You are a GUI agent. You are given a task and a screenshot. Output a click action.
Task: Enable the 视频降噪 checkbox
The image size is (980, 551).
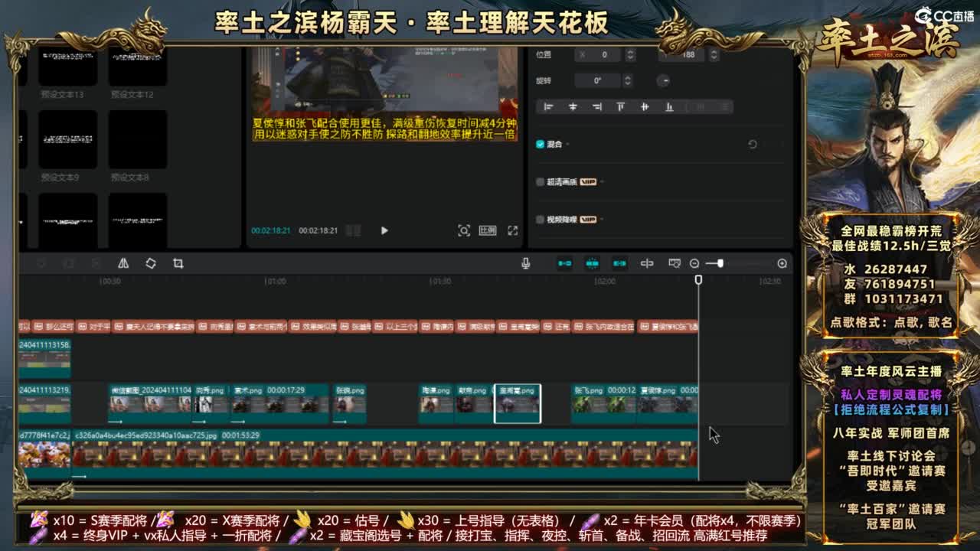click(541, 220)
